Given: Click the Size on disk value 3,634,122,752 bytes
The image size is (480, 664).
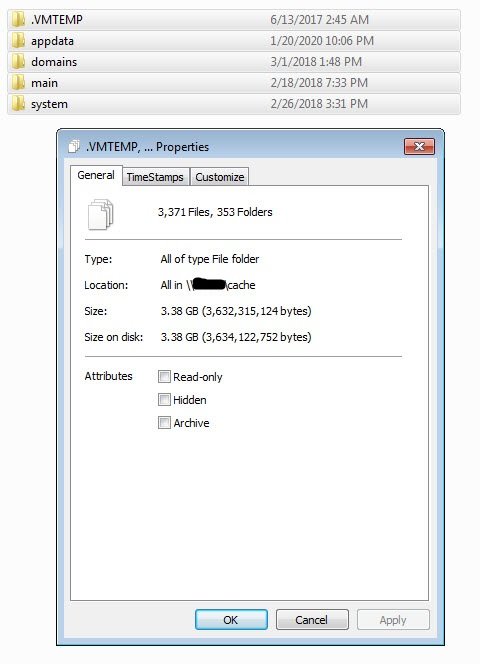Looking at the screenshot, I should tap(236, 337).
